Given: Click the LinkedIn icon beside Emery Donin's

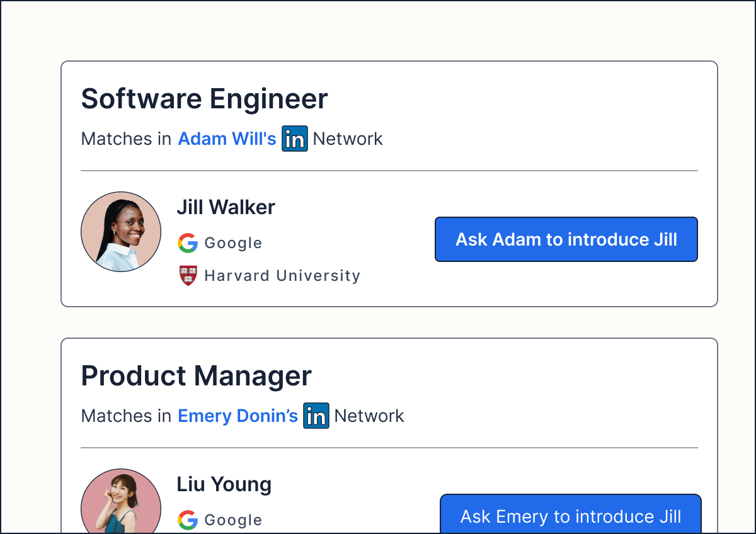Looking at the screenshot, I should point(316,416).
